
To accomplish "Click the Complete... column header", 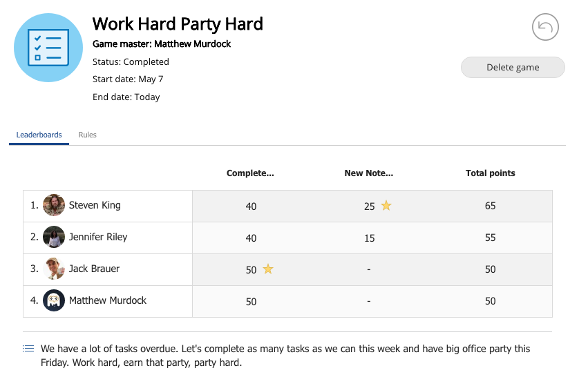I will pos(250,173).
